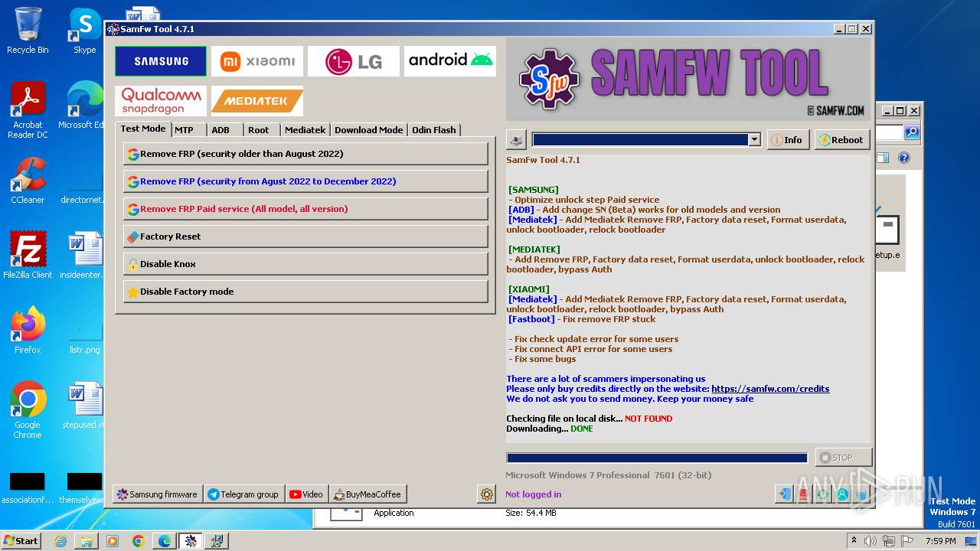Click the Not logged in status text
The width and height of the screenshot is (980, 551).
[533, 494]
